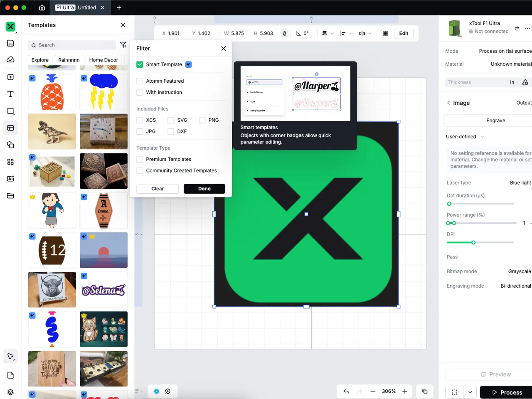This screenshot has width=532, height=399.
Task: Expand the arrow next to Process selection icon
Action: click(x=470, y=392)
